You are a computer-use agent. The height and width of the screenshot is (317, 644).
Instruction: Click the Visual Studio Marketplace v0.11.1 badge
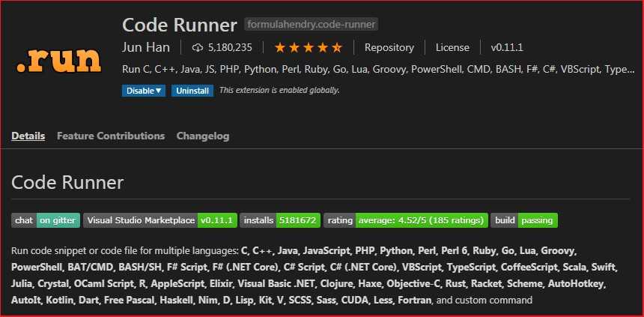(160, 220)
